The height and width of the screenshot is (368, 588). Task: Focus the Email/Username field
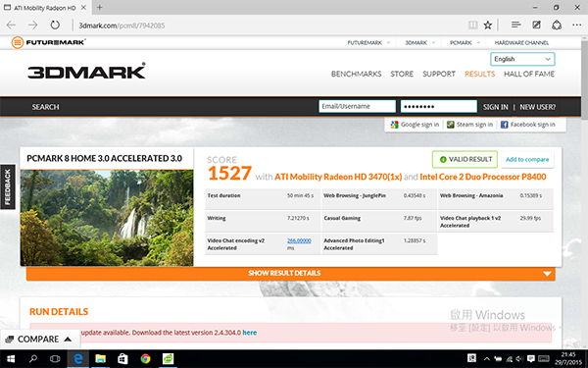357,106
